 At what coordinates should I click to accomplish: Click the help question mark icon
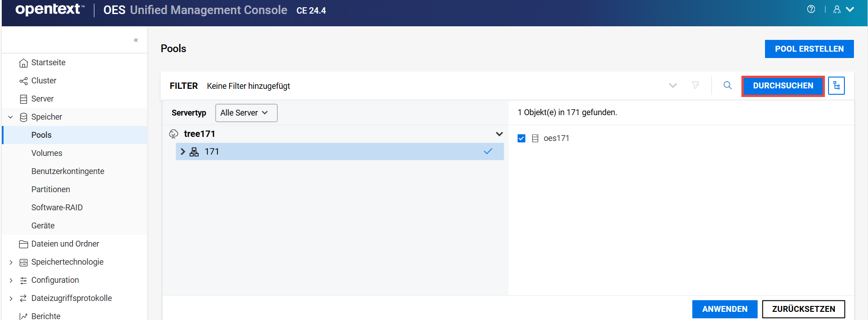click(811, 10)
